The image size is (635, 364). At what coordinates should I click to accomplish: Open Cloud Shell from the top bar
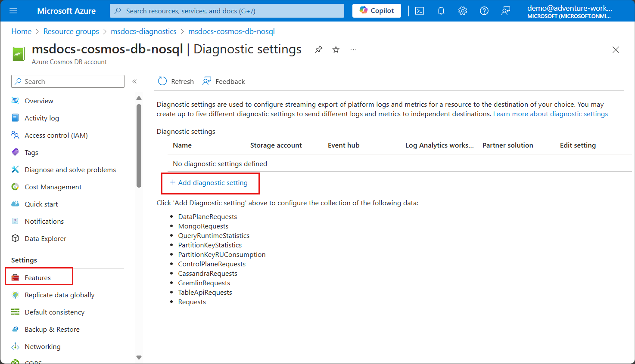point(420,11)
